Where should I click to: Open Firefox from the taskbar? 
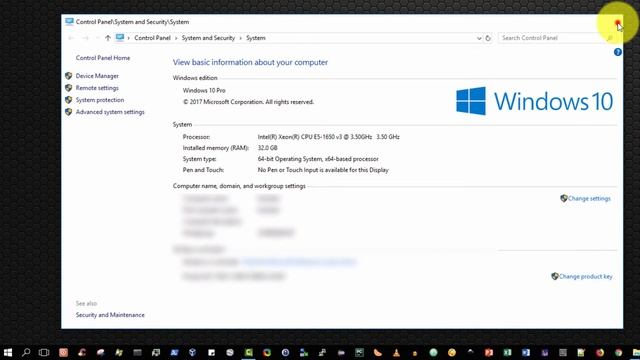coord(600,352)
